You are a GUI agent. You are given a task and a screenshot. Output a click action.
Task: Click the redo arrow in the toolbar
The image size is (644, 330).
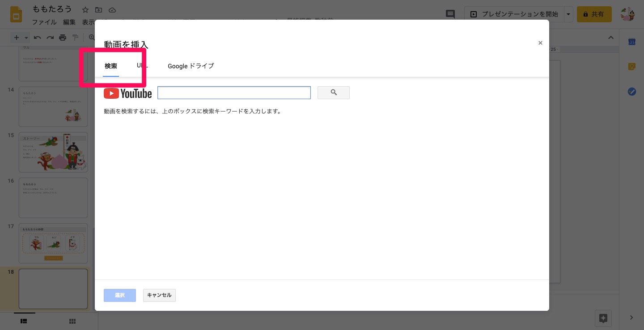pos(50,38)
